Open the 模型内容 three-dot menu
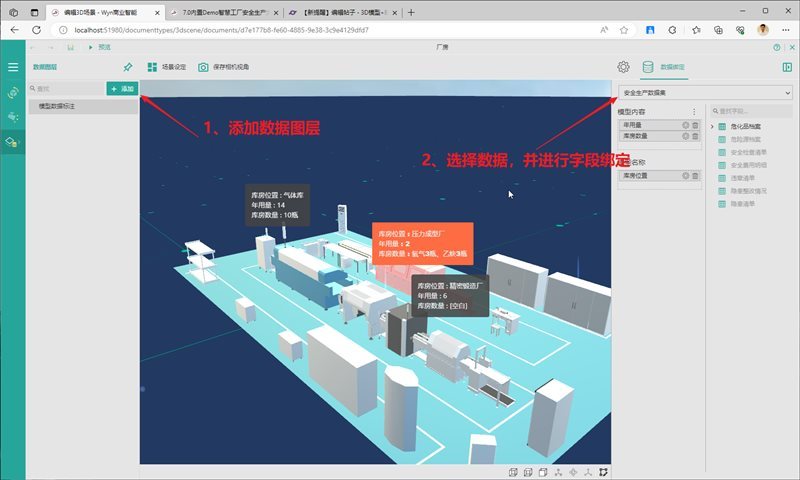 click(x=694, y=111)
